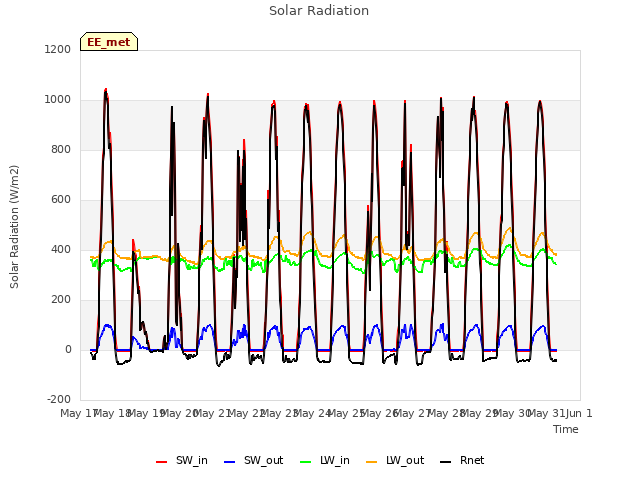Click the Jun 1 x-axis tick label

pyautogui.click(x=579, y=413)
